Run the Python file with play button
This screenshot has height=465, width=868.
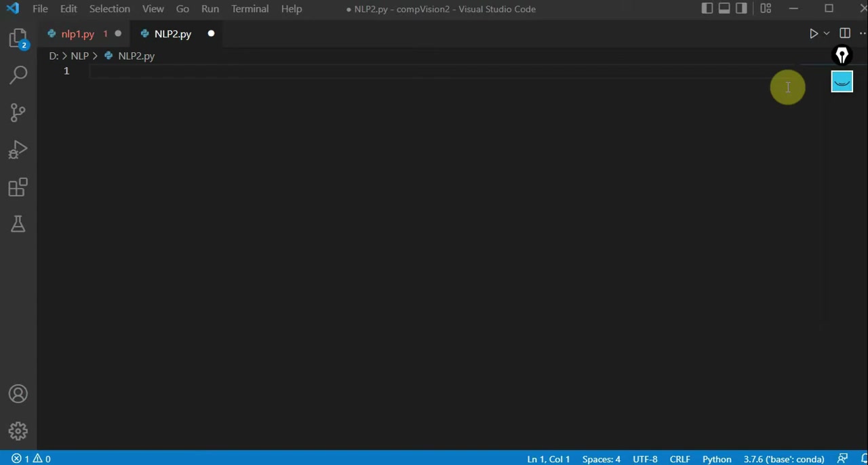tap(813, 33)
